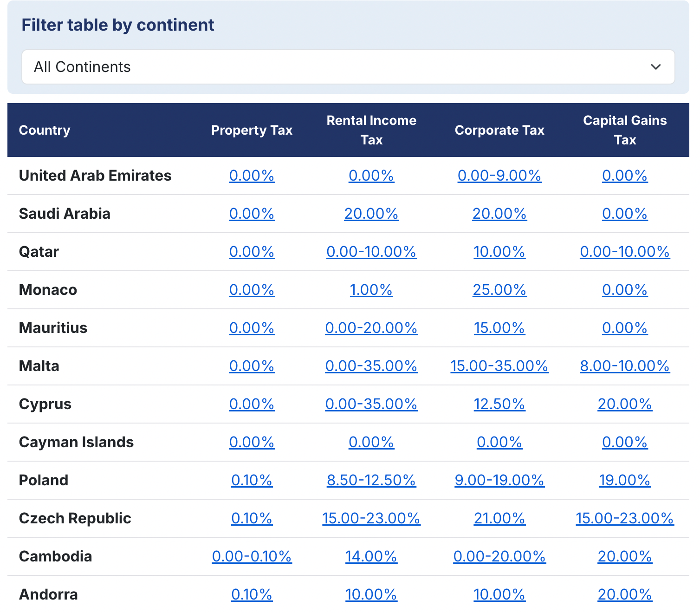Image resolution: width=700 pixels, height=613 pixels.
Task: Click the Country column header
Action: click(45, 130)
